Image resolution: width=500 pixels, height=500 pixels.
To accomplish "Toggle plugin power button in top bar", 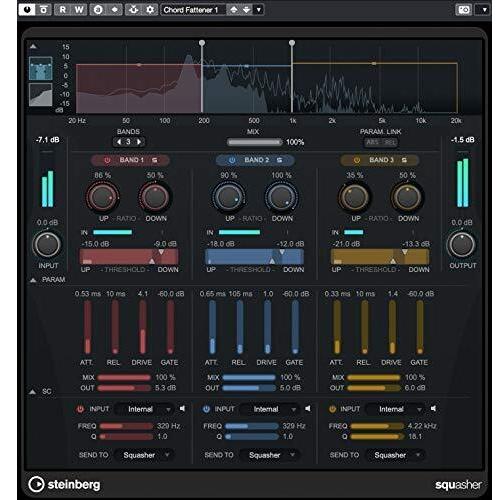I will tap(27, 10).
